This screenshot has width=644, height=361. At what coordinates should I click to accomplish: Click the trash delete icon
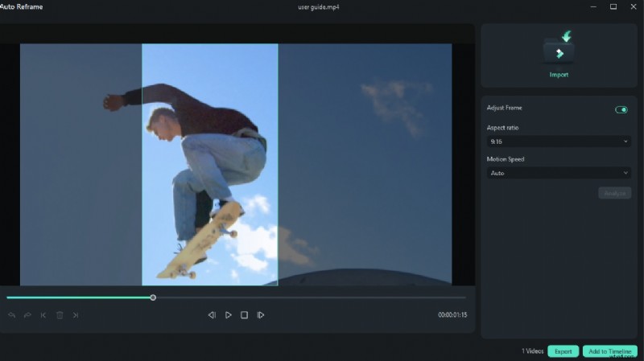pyautogui.click(x=60, y=315)
